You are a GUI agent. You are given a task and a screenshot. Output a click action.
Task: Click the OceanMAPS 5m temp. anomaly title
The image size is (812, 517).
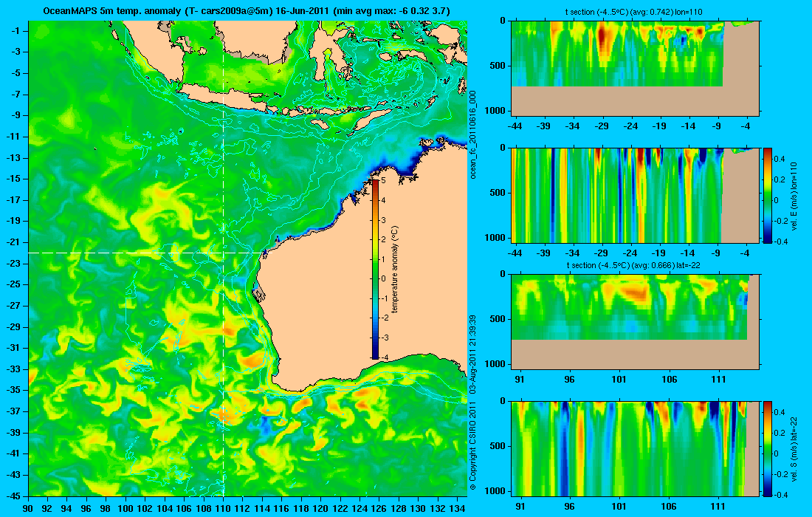[x=247, y=10]
